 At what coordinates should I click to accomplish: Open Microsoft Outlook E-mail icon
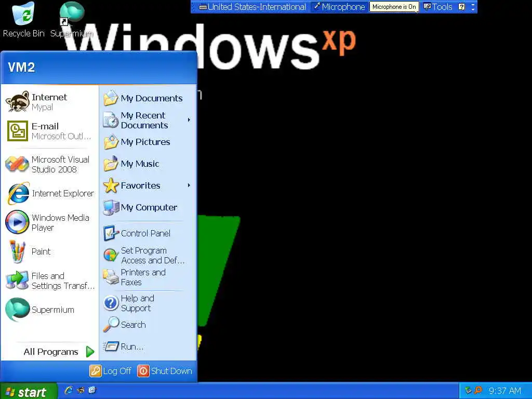pos(18,130)
